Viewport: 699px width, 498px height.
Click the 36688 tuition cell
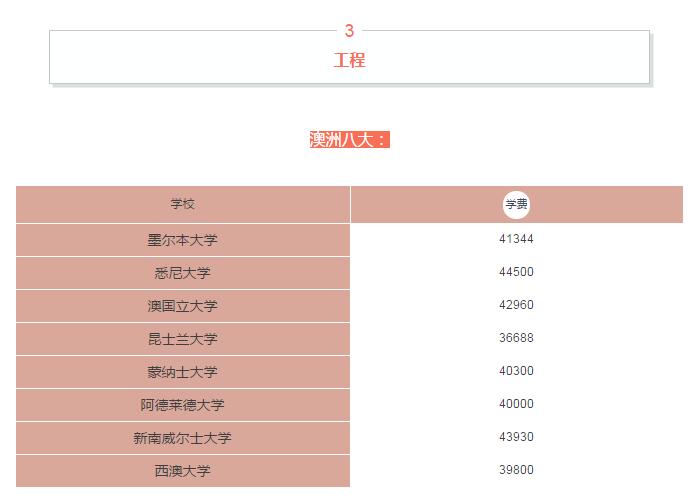(516, 338)
